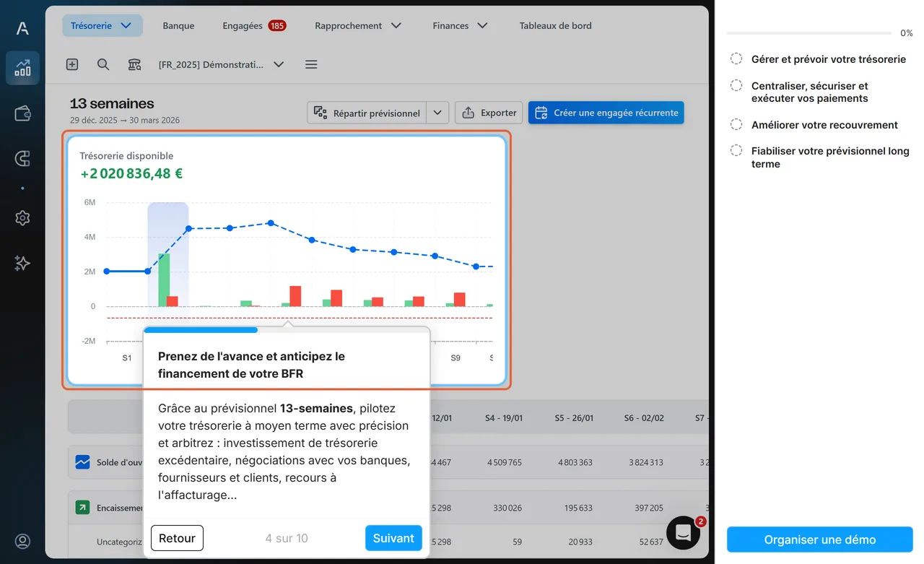This screenshot has height=564, width=924.
Task: Click the Agicap logo icon in sidebar
Action: [x=22, y=28]
